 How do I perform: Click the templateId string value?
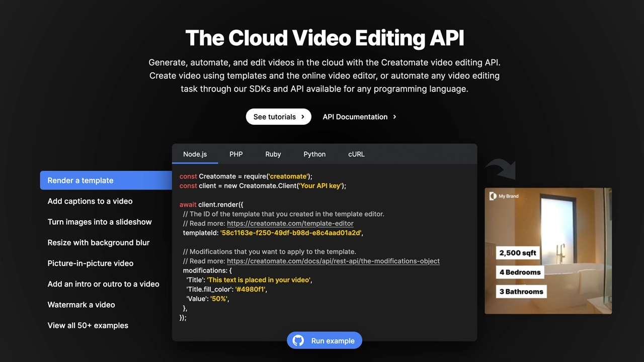(x=291, y=233)
